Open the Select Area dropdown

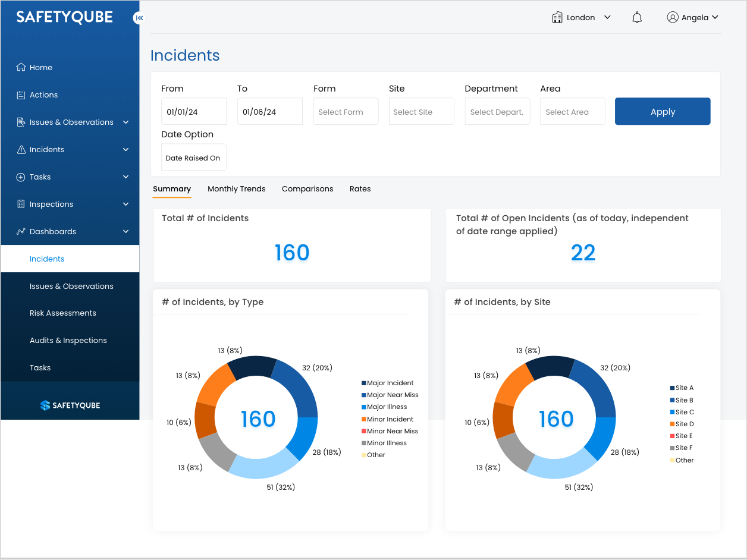coord(573,111)
